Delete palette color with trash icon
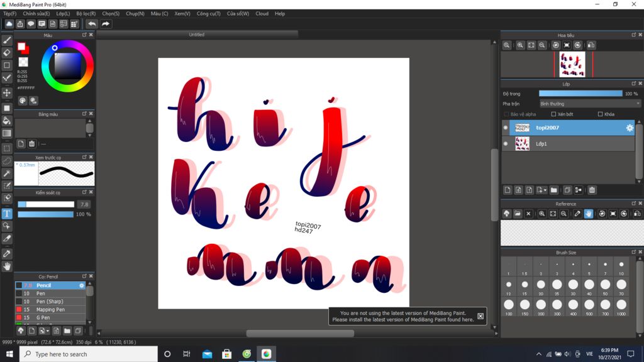This screenshot has height=362, width=644. click(x=31, y=144)
